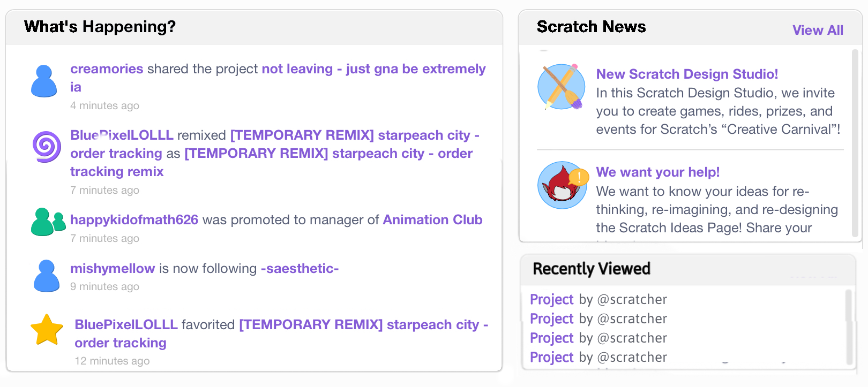Open the mishymellow profile link
The image size is (868, 387).
(x=113, y=269)
